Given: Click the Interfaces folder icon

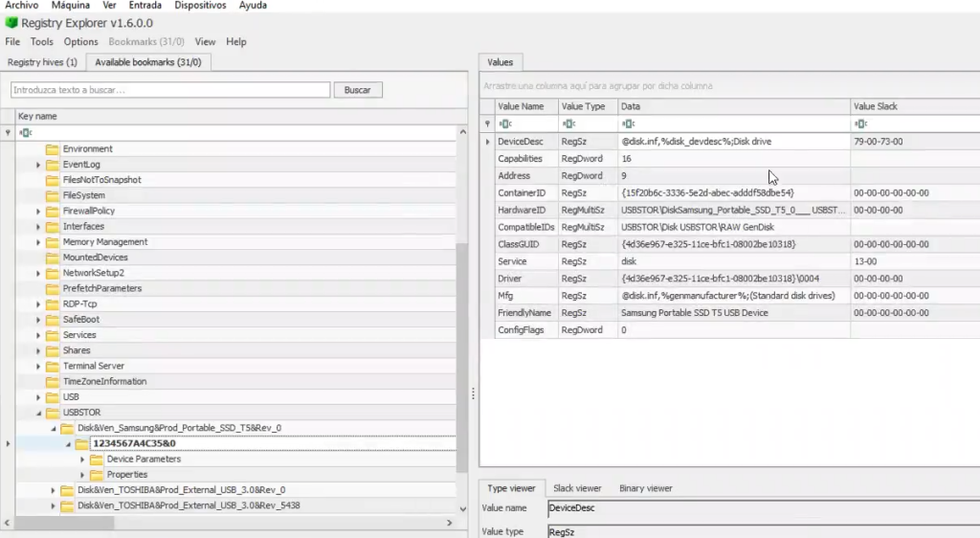Looking at the screenshot, I should click(x=53, y=227).
